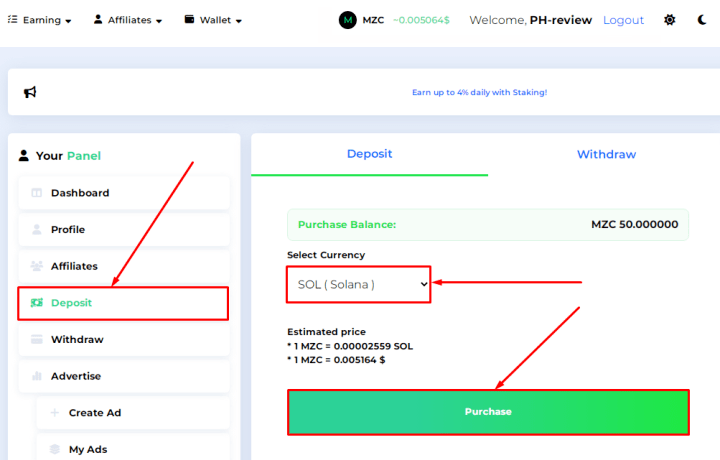Click the ~0.005064$ balance value
Screen dimensions: 720x460
click(x=421, y=20)
